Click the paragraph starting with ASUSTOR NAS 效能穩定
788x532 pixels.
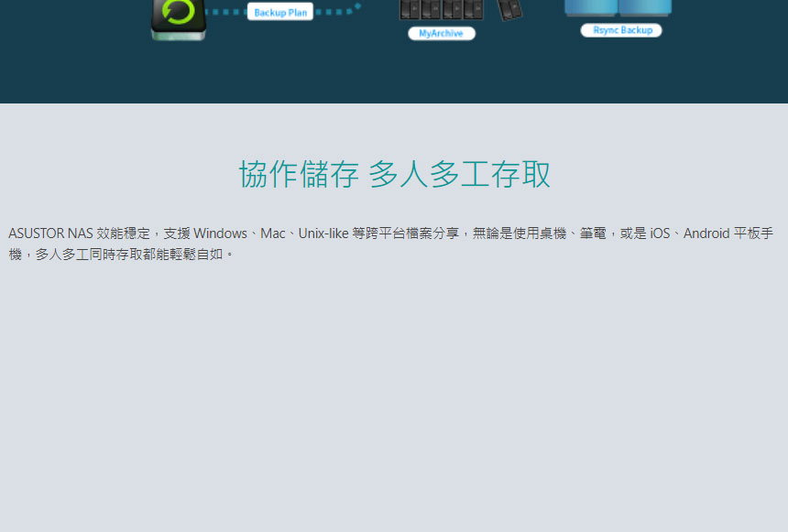pos(390,244)
